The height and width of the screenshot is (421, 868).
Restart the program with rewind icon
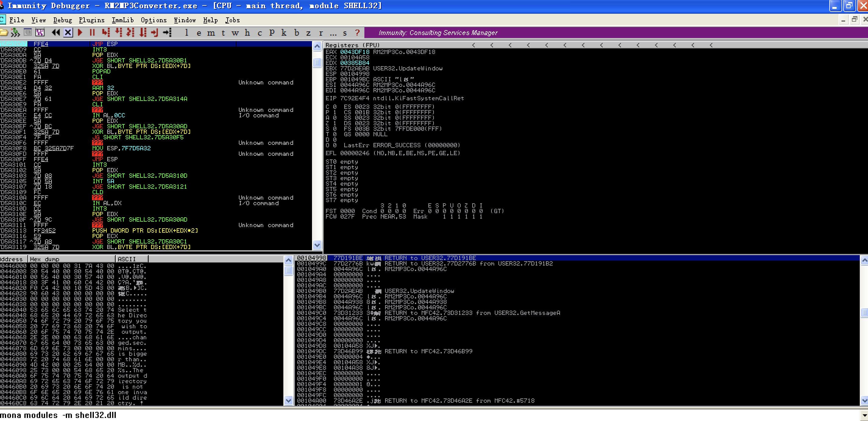pyautogui.click(x=55, y=32)
